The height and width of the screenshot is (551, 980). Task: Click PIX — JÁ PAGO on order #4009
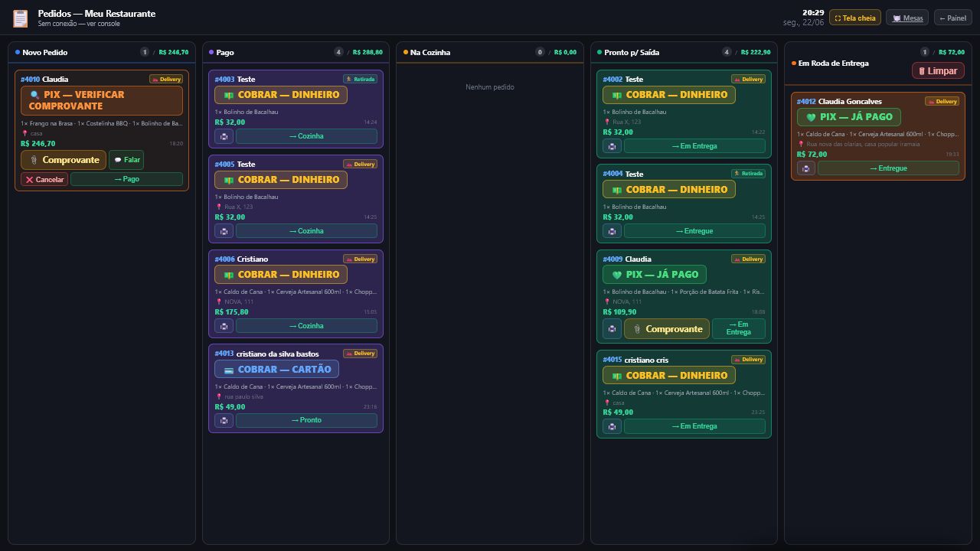(655, 275)
